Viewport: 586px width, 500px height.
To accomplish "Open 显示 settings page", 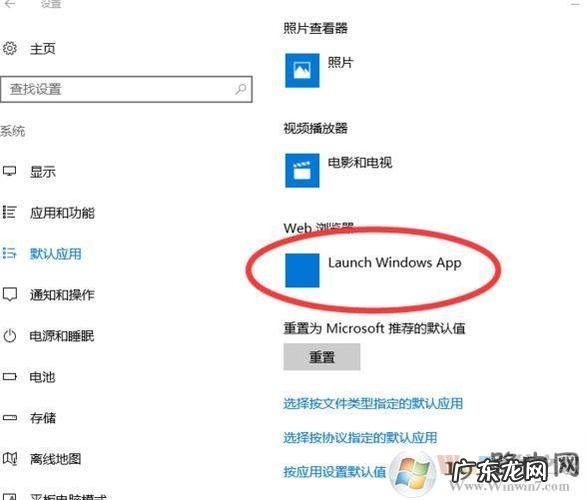I will (x=43, y=172).
